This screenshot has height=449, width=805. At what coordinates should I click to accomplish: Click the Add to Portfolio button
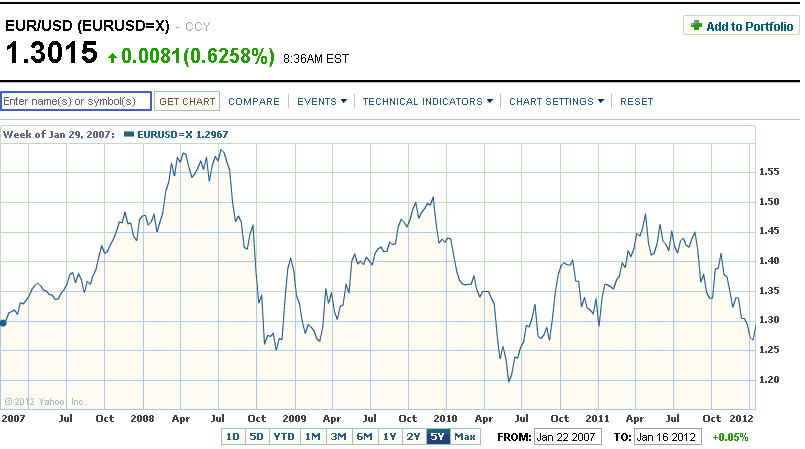pos(741,26)
